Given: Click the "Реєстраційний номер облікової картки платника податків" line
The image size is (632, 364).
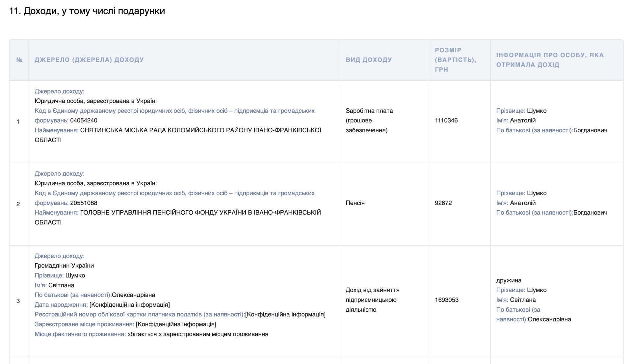Looking at the screenshot, I should click(180, 314).
